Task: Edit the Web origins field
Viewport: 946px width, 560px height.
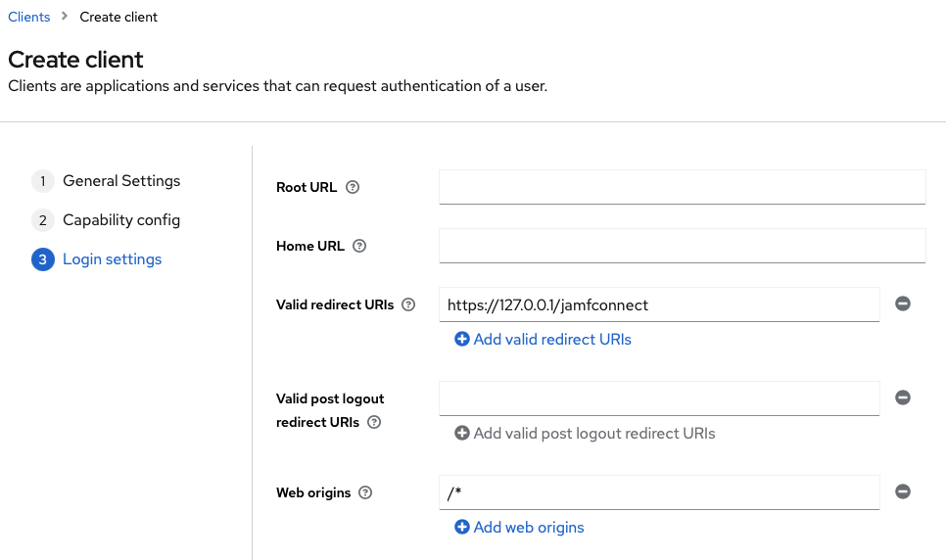Action: click(659, 492)
